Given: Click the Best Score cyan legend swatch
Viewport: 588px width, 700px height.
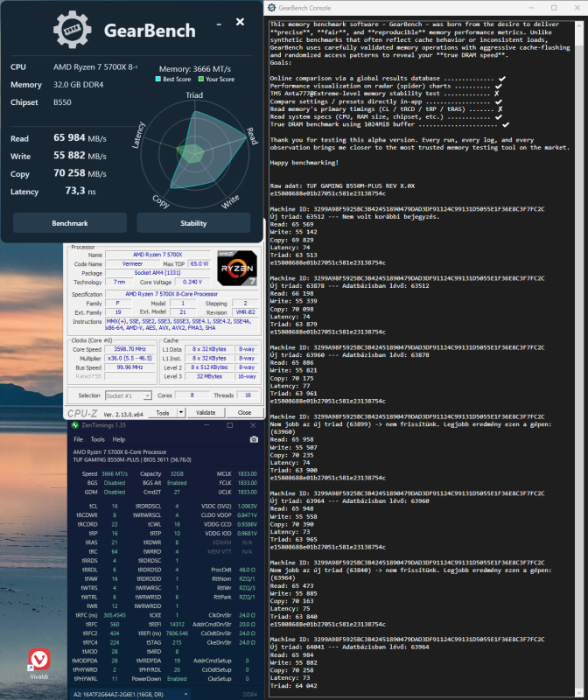Looking at the screenshot, I should click(157, 79).
